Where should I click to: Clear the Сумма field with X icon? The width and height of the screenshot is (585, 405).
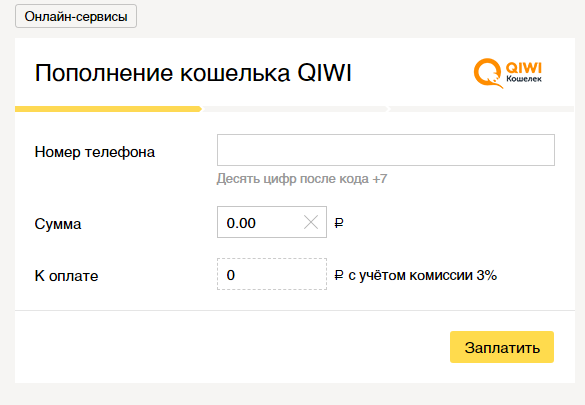coord(311,223)
